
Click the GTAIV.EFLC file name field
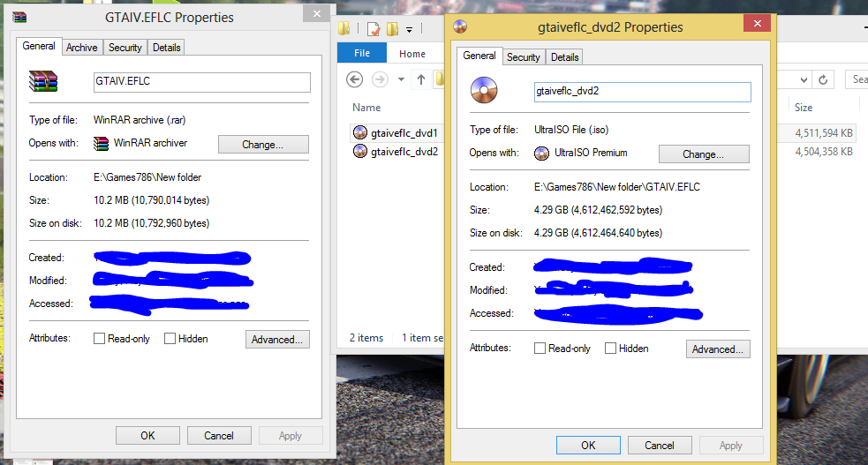202,82
